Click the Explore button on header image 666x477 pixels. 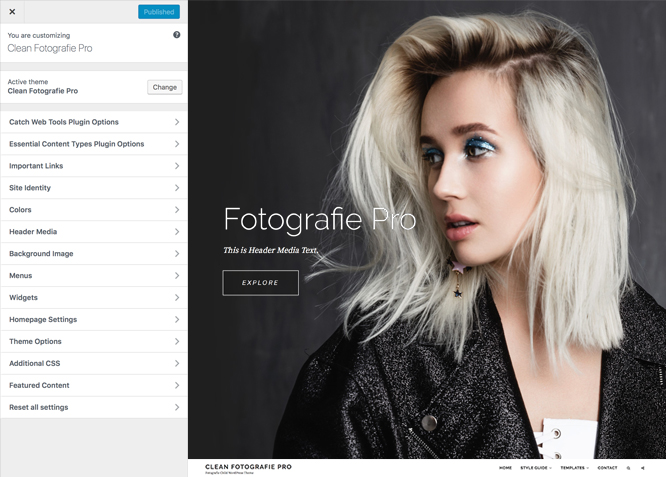click(x=260, y=283)
